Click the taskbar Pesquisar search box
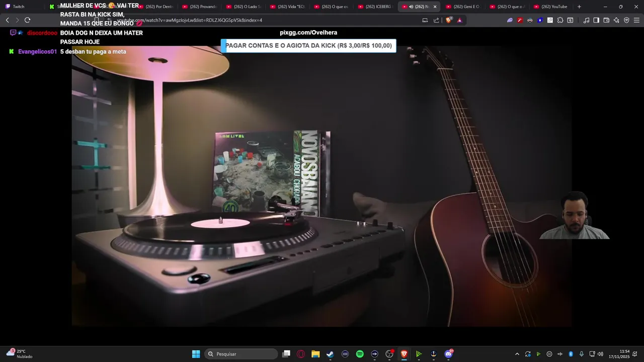The image size is (644, 362). coord(241,354)
